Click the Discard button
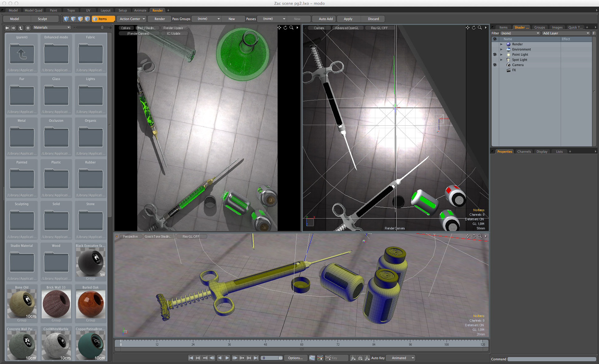This screenshot has width=599, height=364. click(373, 19)
